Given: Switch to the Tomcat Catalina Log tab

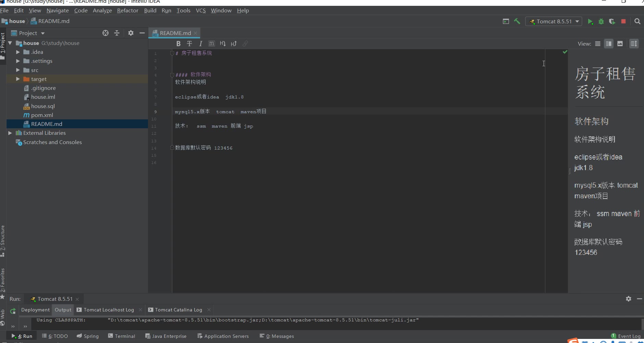Looking at the screenshot, I should click(x=178, y=310).
